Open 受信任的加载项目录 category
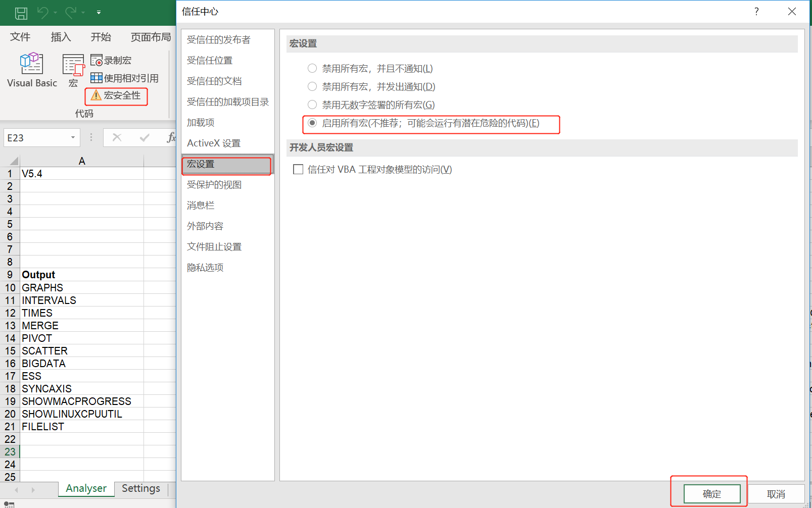Viewport: 812px width, 508px height. click(228, 102)
